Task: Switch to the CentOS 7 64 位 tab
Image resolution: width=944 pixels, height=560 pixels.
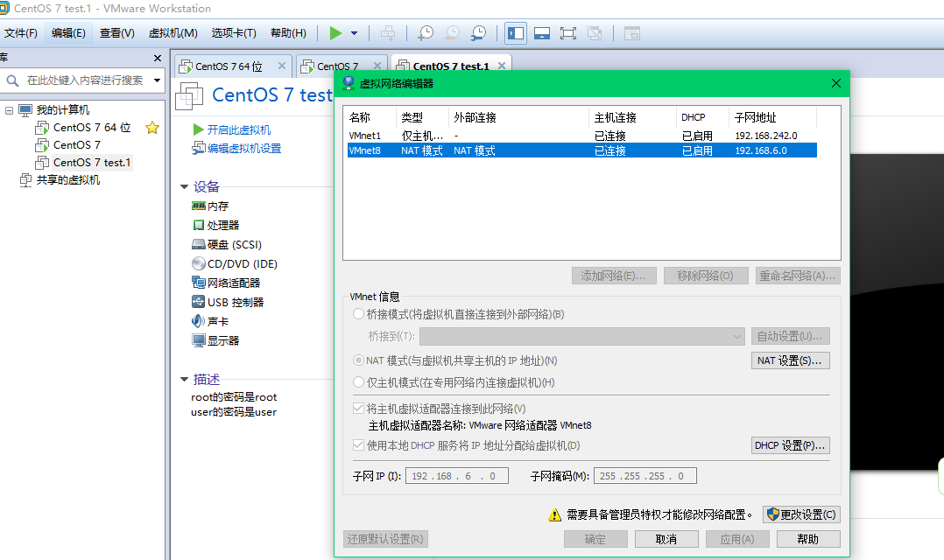Action: tap(229, 66)
